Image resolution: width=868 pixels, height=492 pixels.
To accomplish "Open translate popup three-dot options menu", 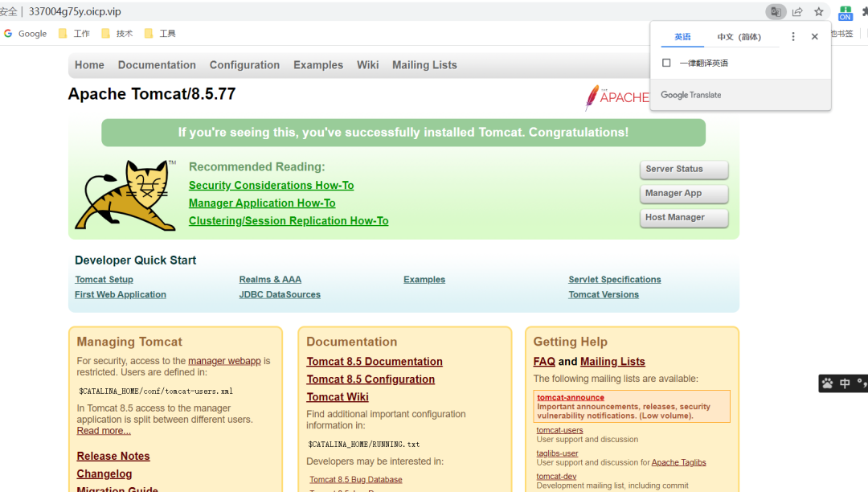I will [793, 37].
